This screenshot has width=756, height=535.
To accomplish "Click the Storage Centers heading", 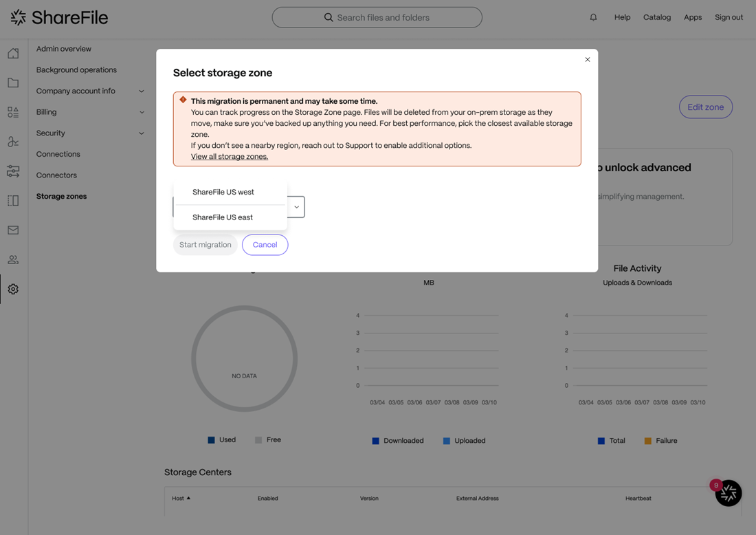I will [x=198, y=472].
